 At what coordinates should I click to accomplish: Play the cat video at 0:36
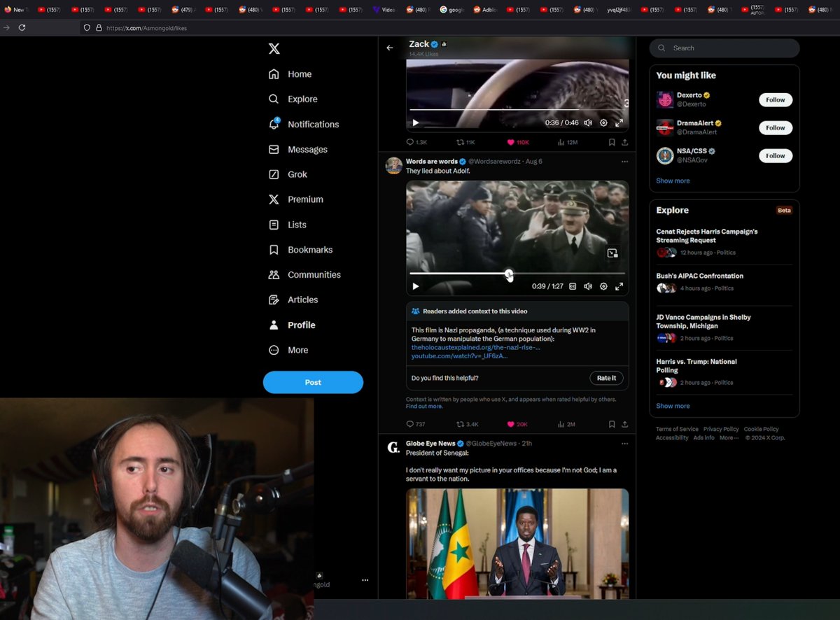click(416, 122)
